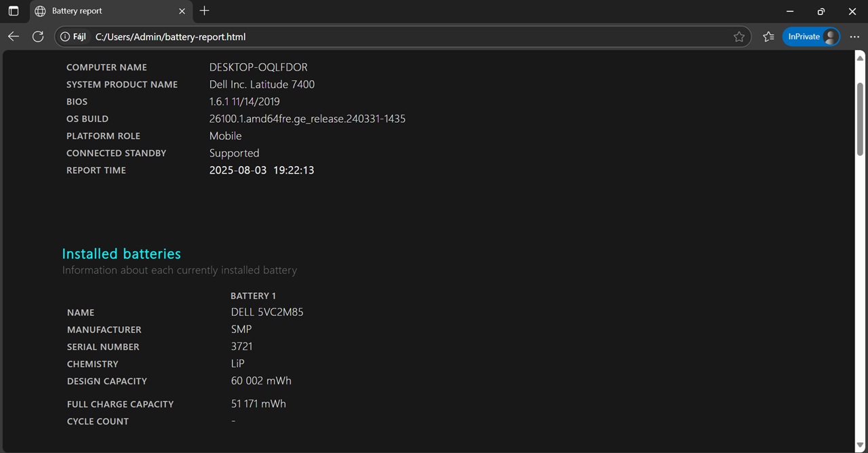
Task: Open the tab actions menu icon
Action: coord(14,11)
